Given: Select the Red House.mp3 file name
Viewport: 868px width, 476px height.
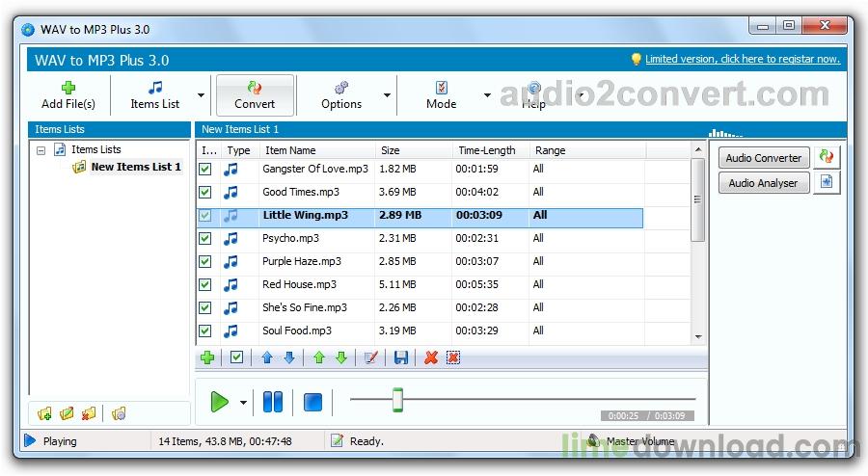Looking at the screenshot, I should pos(300,284).
